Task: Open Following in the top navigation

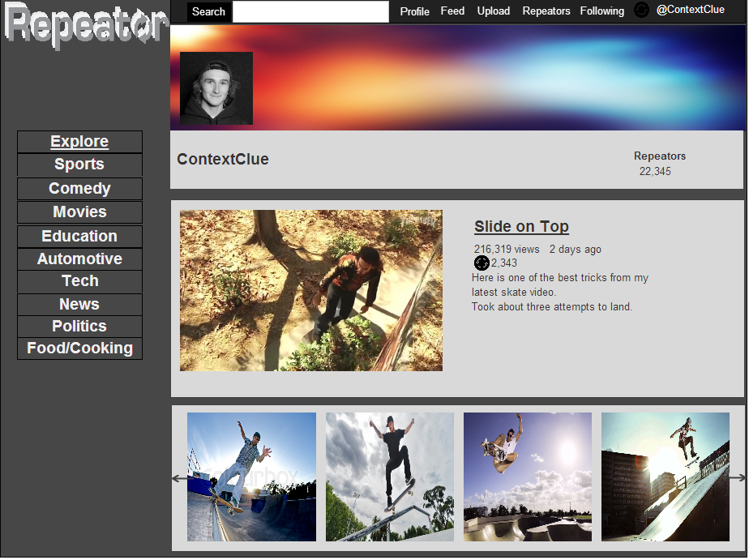Action: click(x=601, y=11)
